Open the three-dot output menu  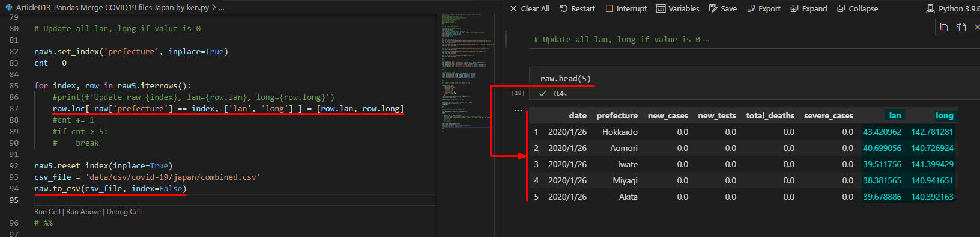518,111
